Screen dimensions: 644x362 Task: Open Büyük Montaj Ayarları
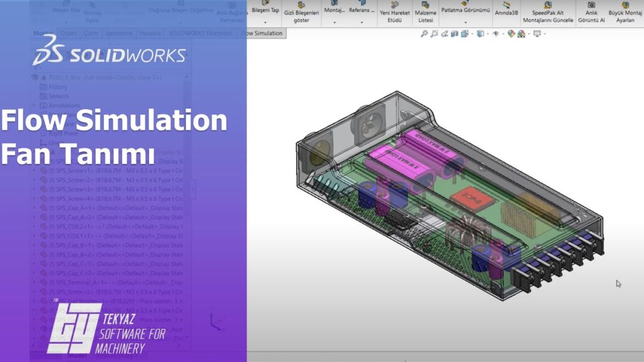[625, 12]
